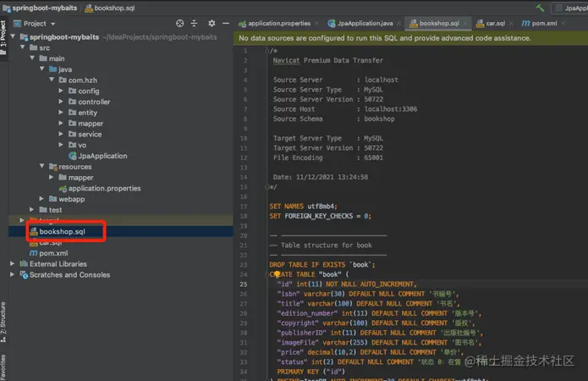Select application.properties in project tree

[100, 188]
